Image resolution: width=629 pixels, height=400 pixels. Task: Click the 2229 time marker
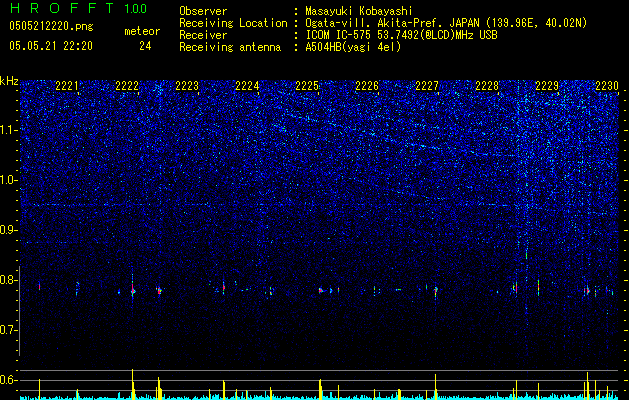547,86
